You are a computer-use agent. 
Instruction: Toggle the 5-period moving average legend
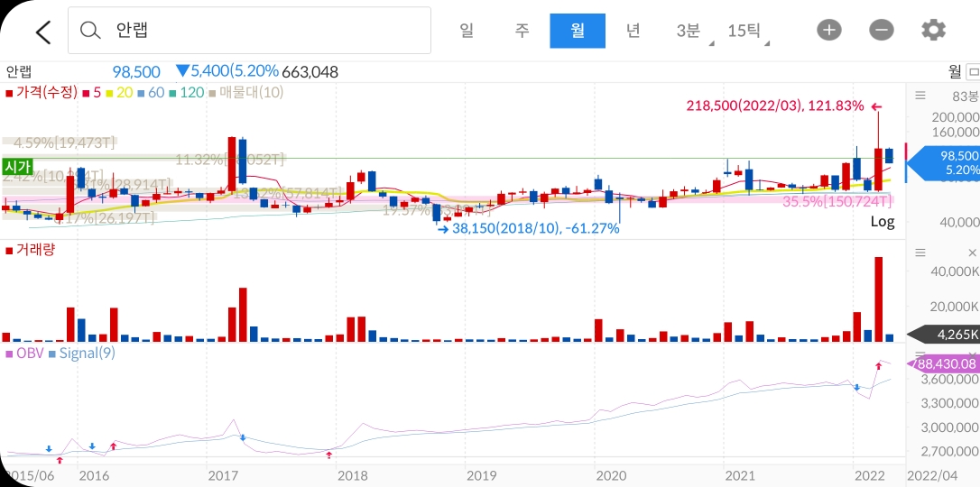coord(91,92)
